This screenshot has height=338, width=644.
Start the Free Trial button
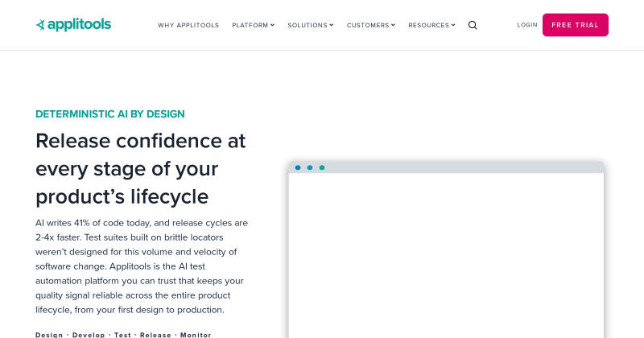click(576, 25)
